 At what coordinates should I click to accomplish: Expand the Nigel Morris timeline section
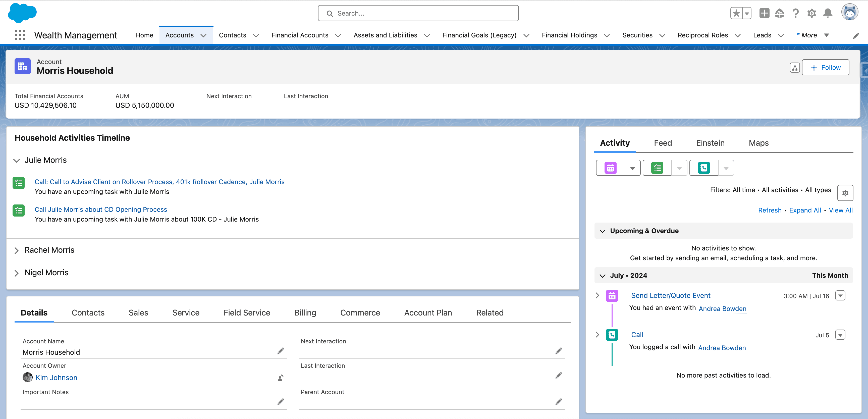point(16,273)
